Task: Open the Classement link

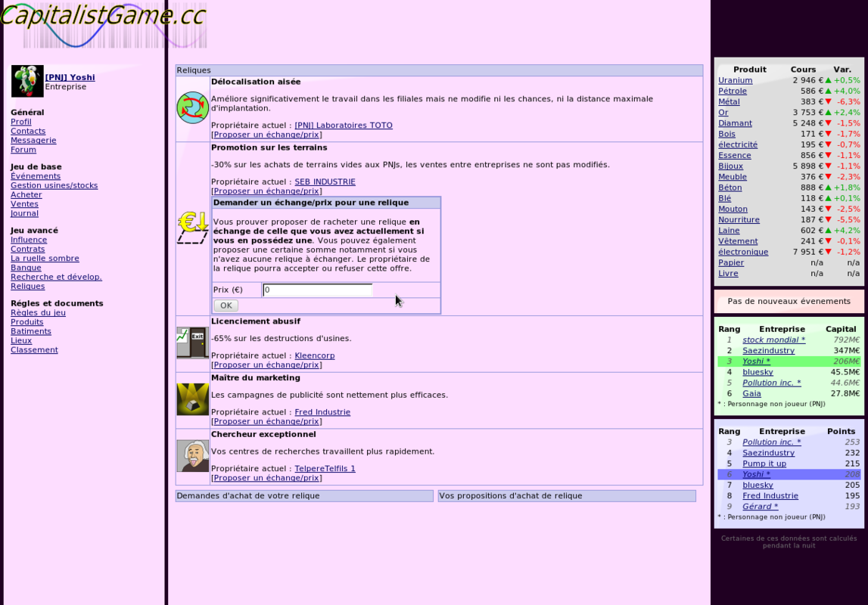Action: pos(34,350)
